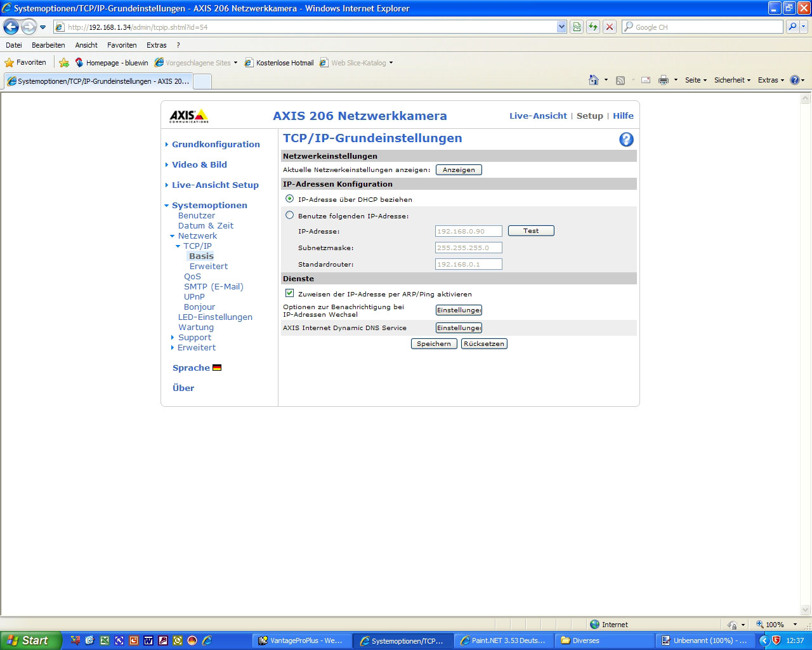Viewport: 812px width, 650px height.
Task: Click the Stop loading red X icon
Action: [610, 27]
